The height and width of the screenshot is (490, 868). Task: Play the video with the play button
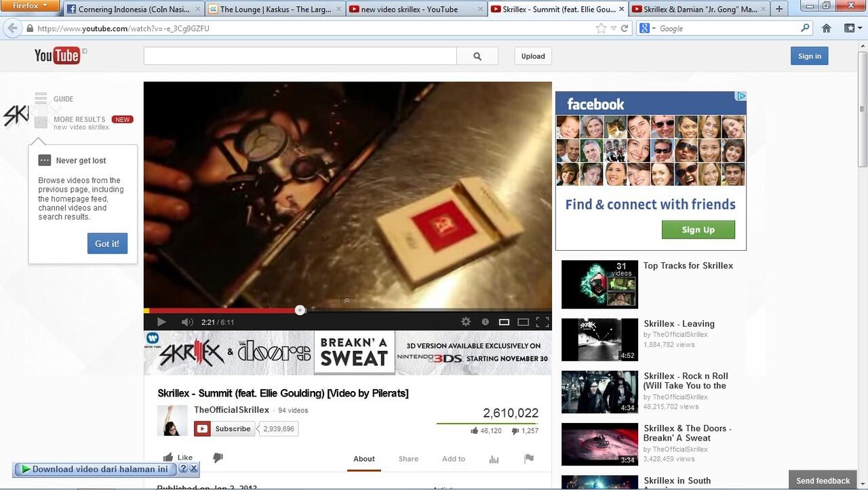click(161, 322)
